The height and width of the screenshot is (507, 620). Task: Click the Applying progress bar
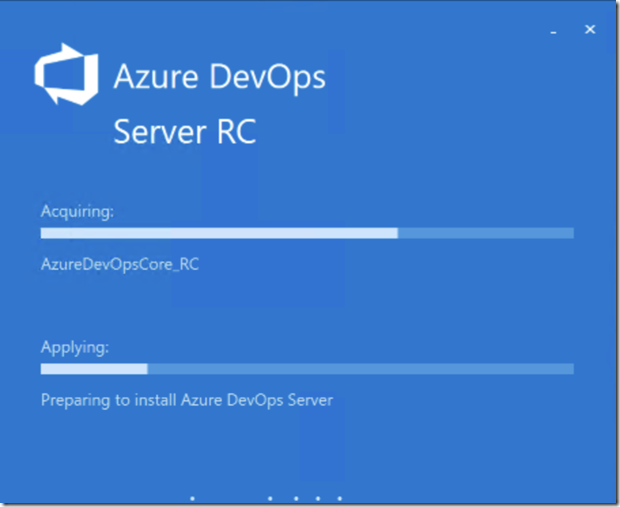pyautogui.click(x=307, y=369)
